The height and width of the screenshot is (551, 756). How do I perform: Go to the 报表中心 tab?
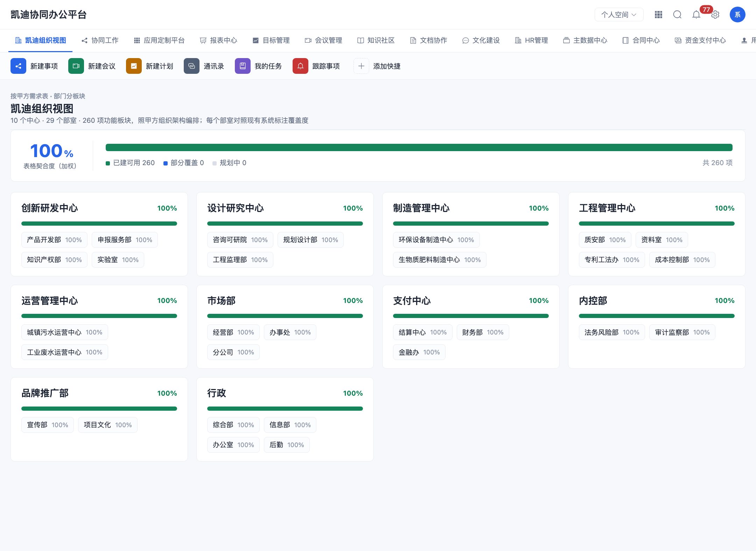[218, 41]
